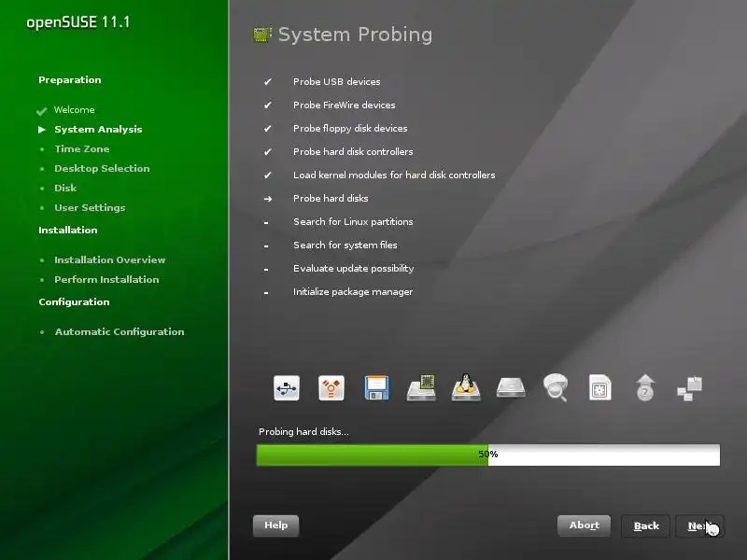Abort the installation
Image resolution: width=747 pixels, height=560 pixels.
(585, 525)
